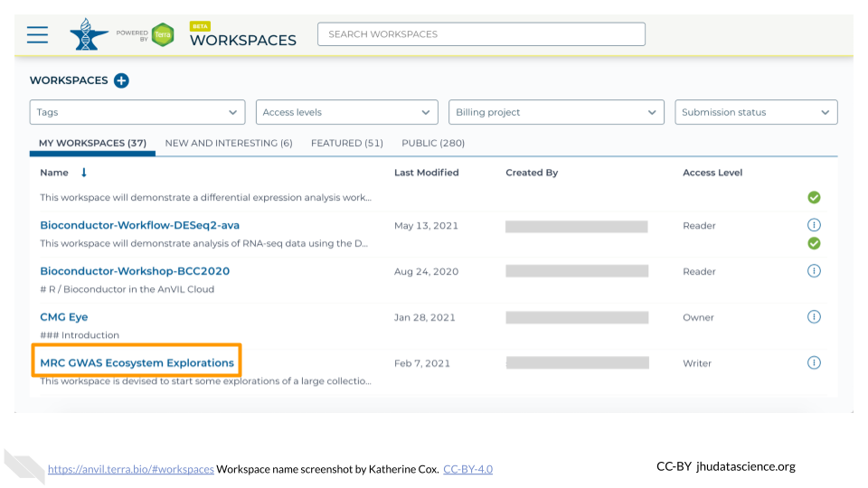This screenshot has width=868, height=488.
Task: Open the Tags filter dropdown
Action: coord(137,112)
